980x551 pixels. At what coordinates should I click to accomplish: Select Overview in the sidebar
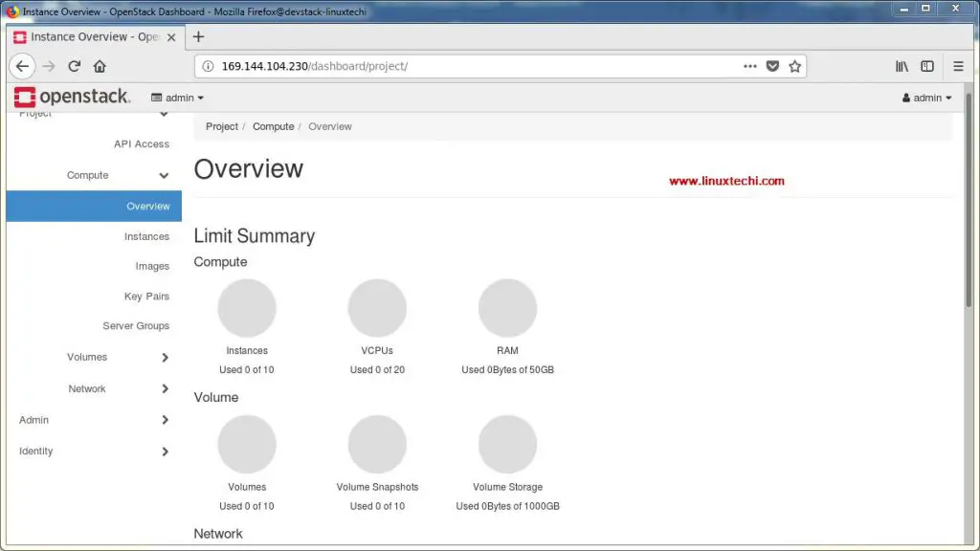(x=94, y=207)
